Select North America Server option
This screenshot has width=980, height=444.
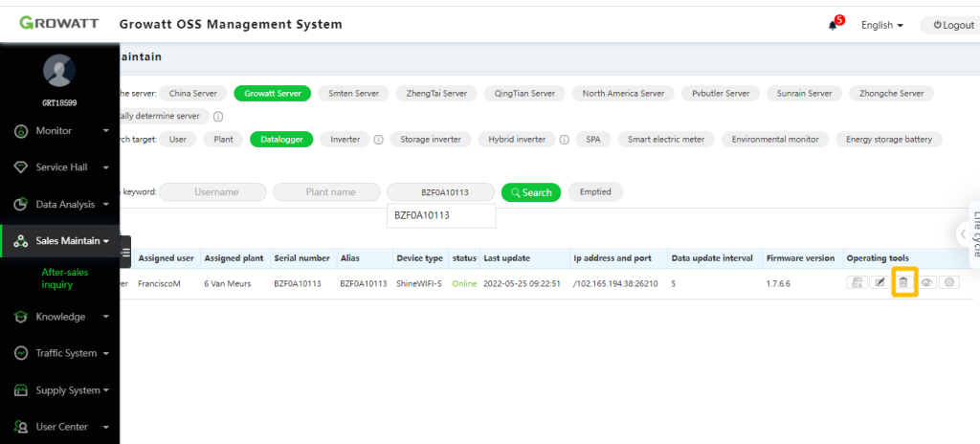[x=623, y=93]
